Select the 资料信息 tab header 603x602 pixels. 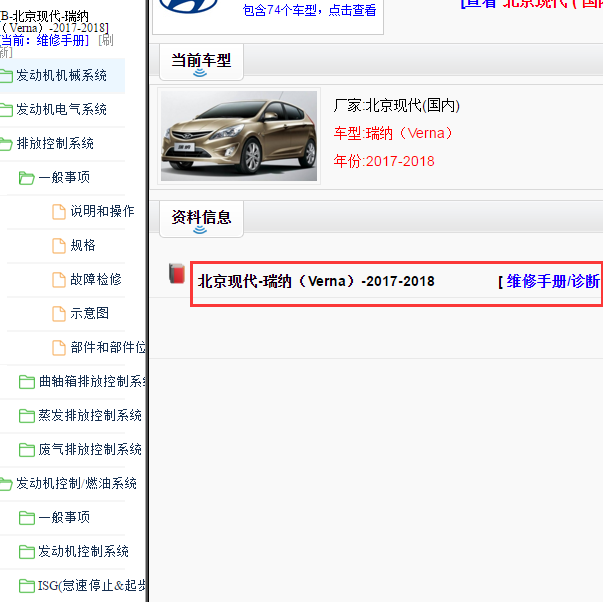tap(201, 218)
